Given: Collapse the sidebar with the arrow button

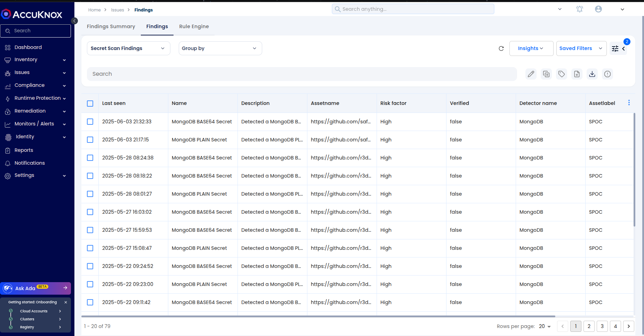Looking at the screenshot, I should (x=74, y=21).
